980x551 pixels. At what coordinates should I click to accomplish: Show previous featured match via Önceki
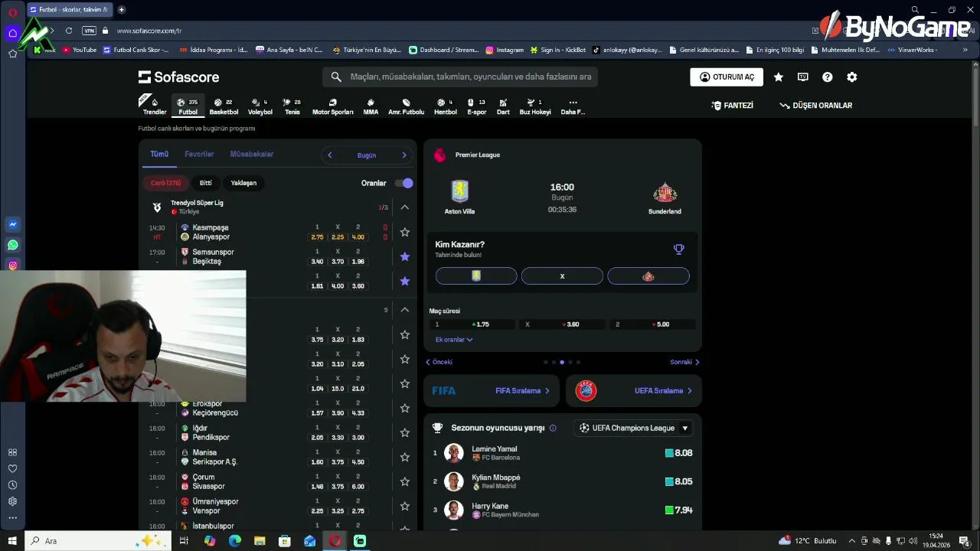(x=439, y=362)
